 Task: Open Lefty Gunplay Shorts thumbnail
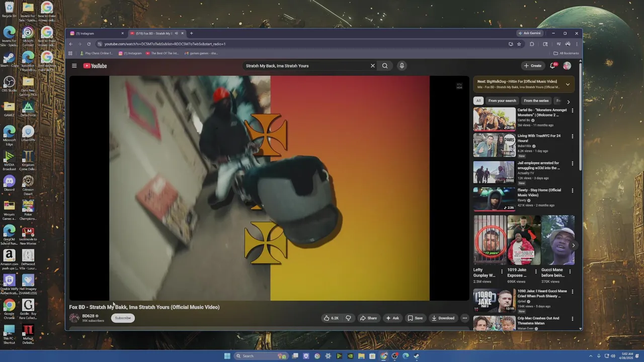[491, 240]
